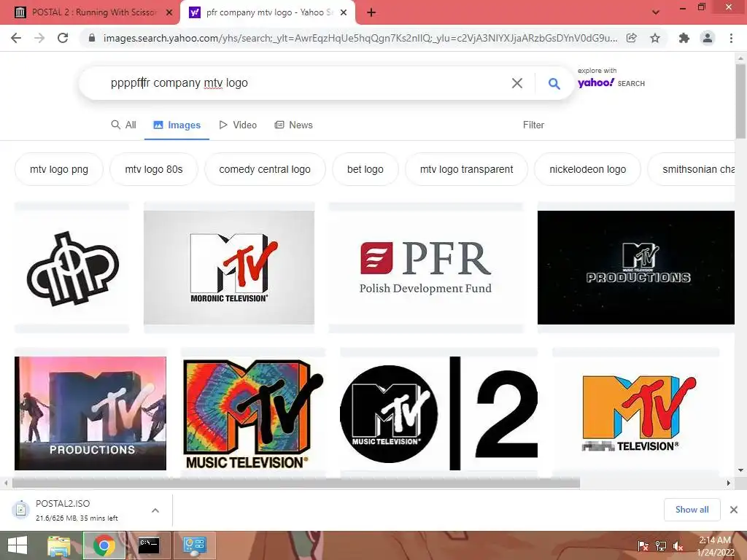Choose the 'mtv logo transparent' suggestion

(x=466, y=169)
